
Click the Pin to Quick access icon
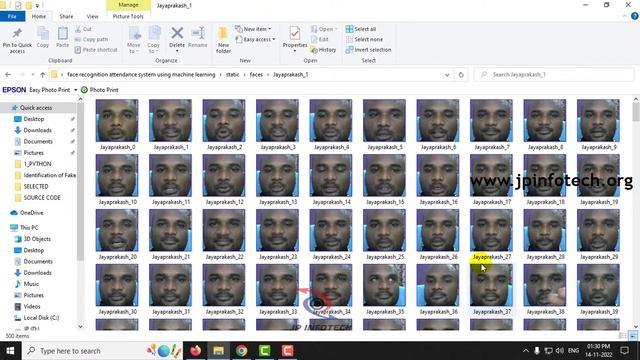pyautogui.click(x=17, y=33)
